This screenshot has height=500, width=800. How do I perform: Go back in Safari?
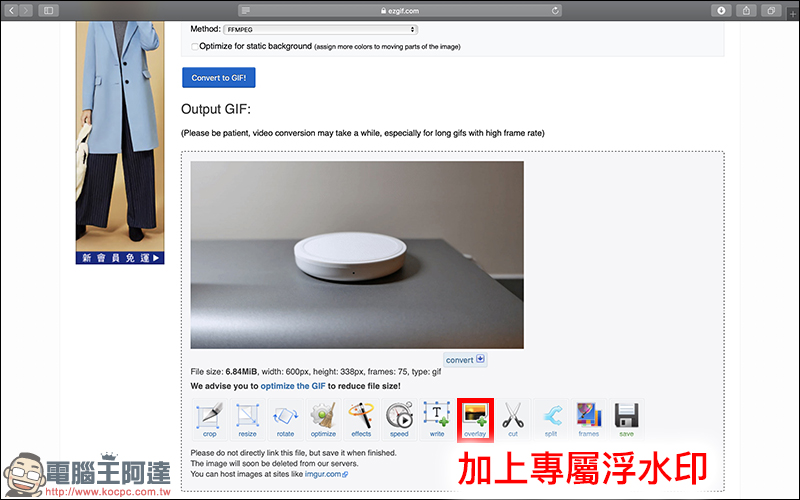12,10
